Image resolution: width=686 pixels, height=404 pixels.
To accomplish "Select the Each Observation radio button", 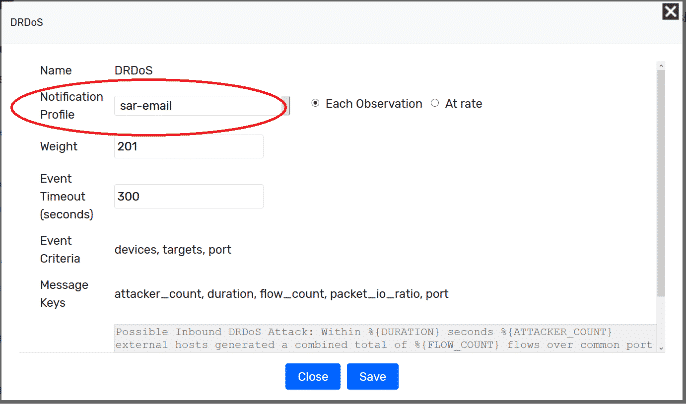I will click(x=315, y=104).
